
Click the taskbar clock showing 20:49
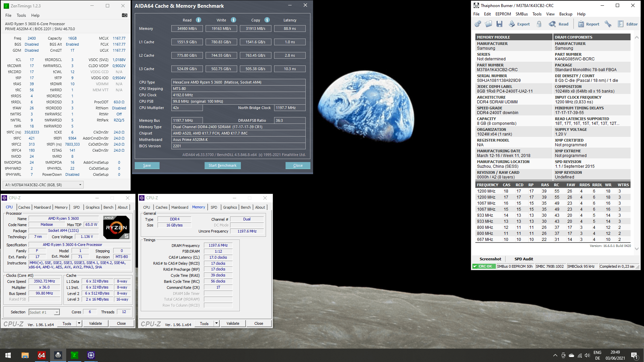(x=615, y=355)
